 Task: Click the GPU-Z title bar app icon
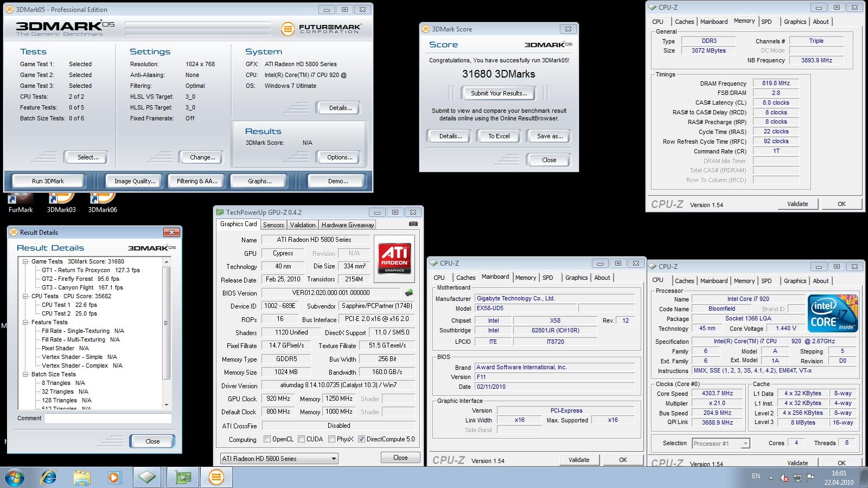pyautogui.click(x=220, y=213)
